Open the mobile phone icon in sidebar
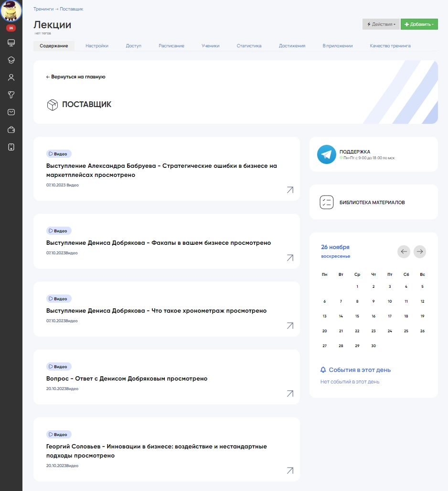This screenshot has width=448, height=491. (x=11, y=147)
